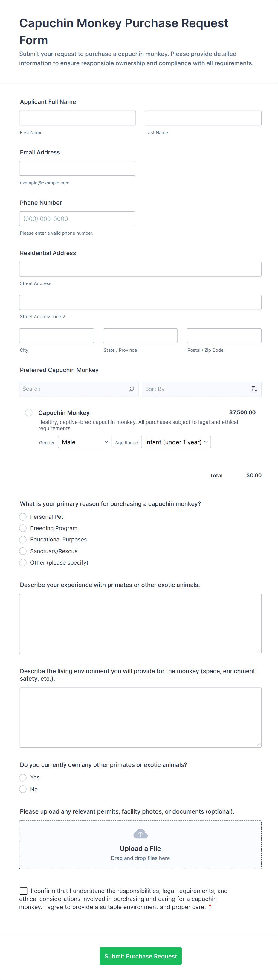The width and height of the screenshot is (278, 980).
Task: Open the Age Range dropdown
Action: coord(176,442)
